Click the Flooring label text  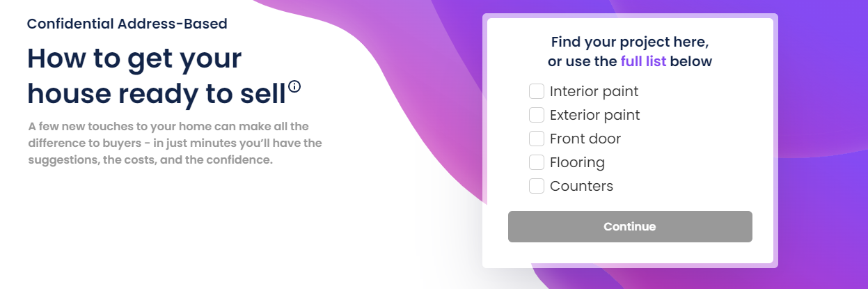[x=577, y=162]
